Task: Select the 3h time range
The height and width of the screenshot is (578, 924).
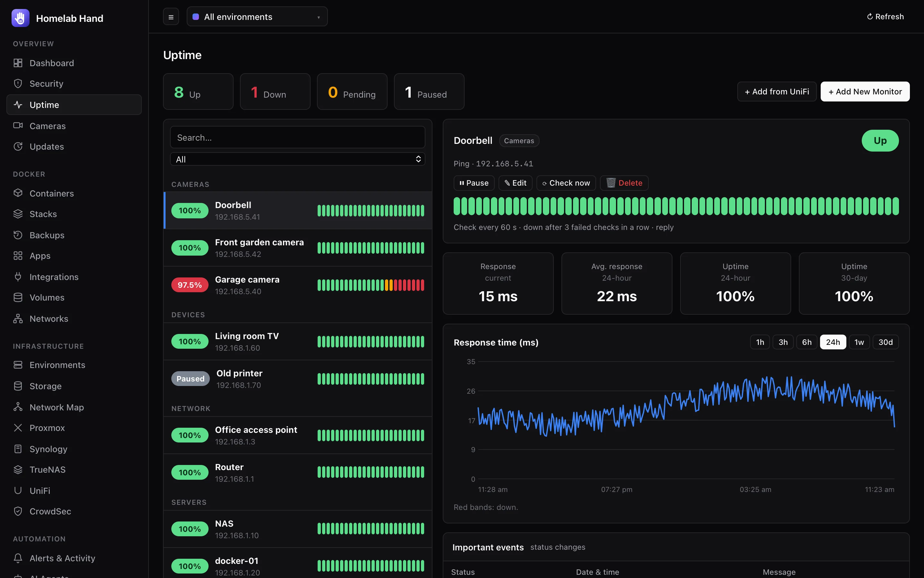Action: (783, 342)
